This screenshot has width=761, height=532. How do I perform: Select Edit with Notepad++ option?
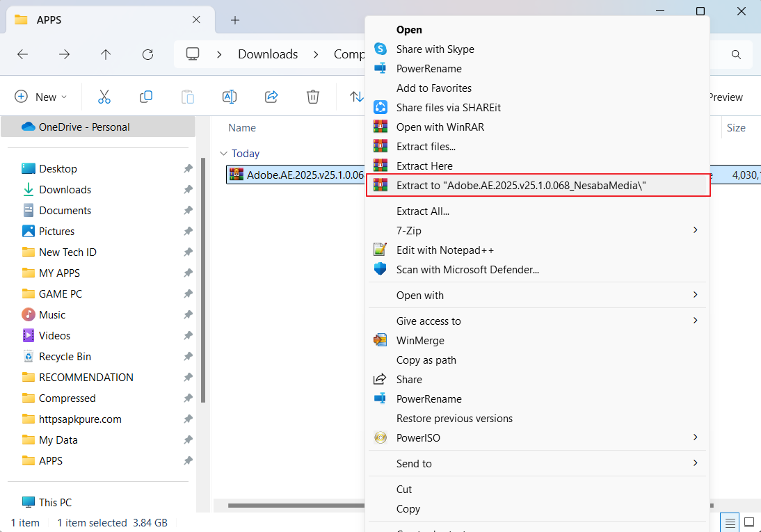(444, 250)
